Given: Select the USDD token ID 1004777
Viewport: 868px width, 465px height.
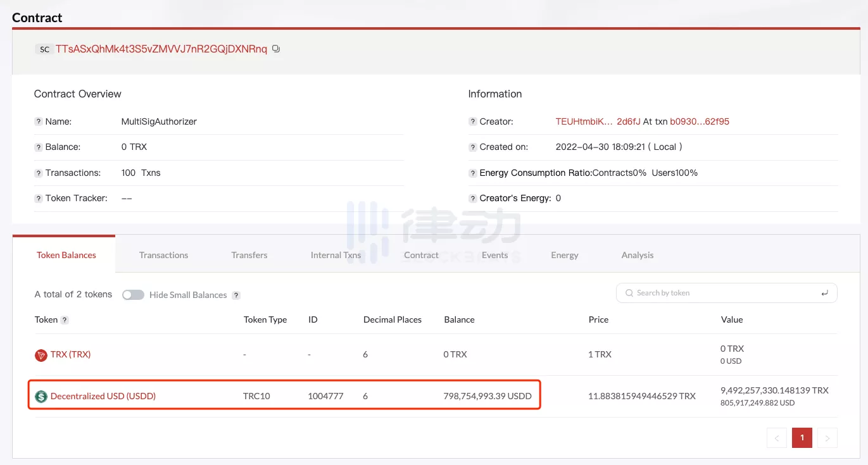Looking at the screenshot, I should tap(325, 396).
